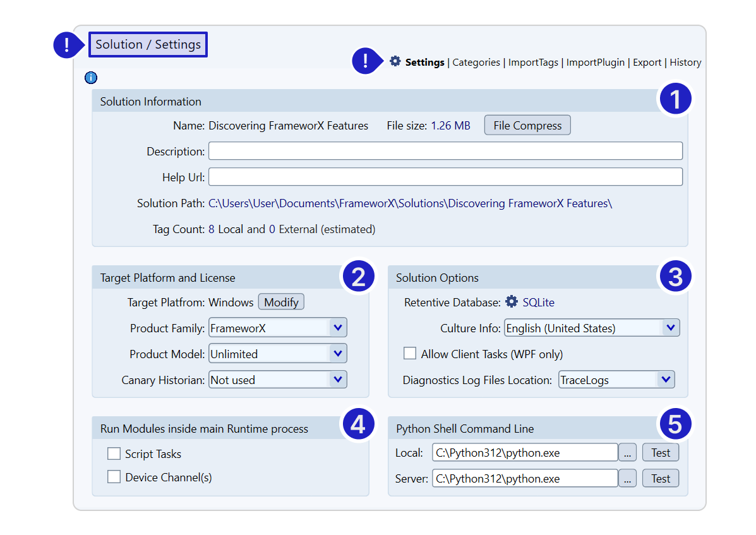Viewport: 756px width, 535px height.
Task: Click the gear icon next to SQLite
Action: pyautogui.click(x=512, y=302)
